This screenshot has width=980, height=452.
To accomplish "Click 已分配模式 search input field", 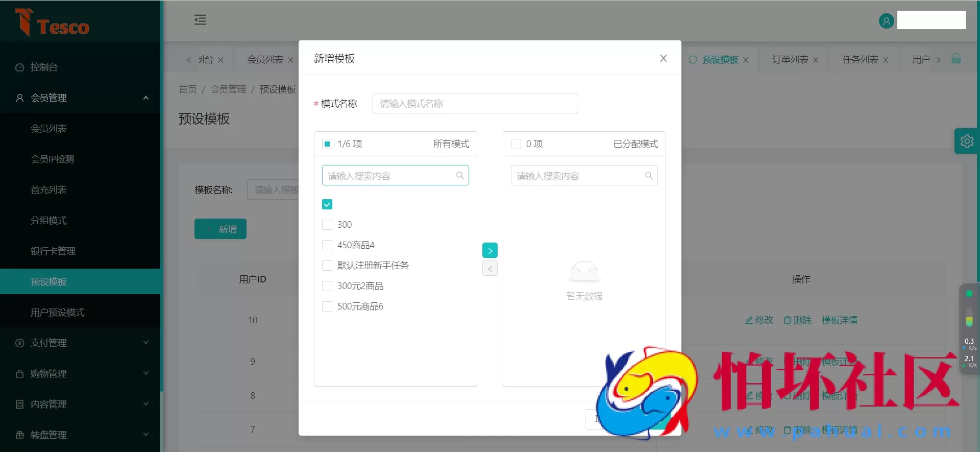I will pyautogui.click(x=584, y=175).
